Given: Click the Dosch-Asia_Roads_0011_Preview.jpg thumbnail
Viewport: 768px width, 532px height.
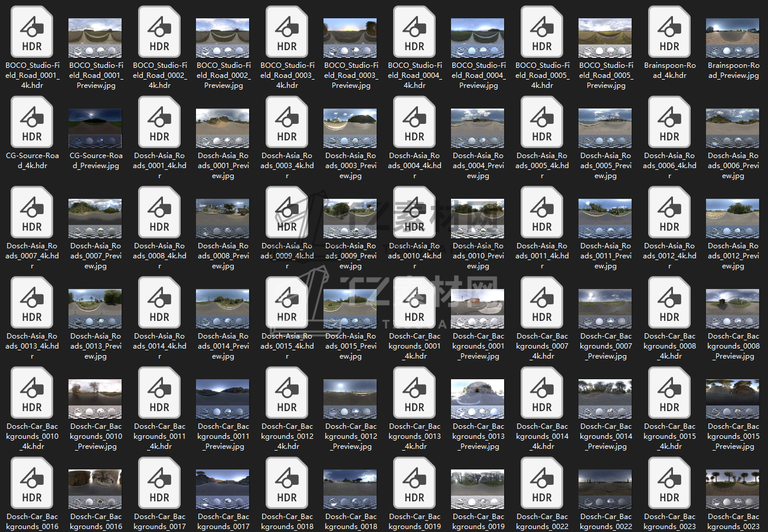Looking at the screenshot, I should point(606,218).
